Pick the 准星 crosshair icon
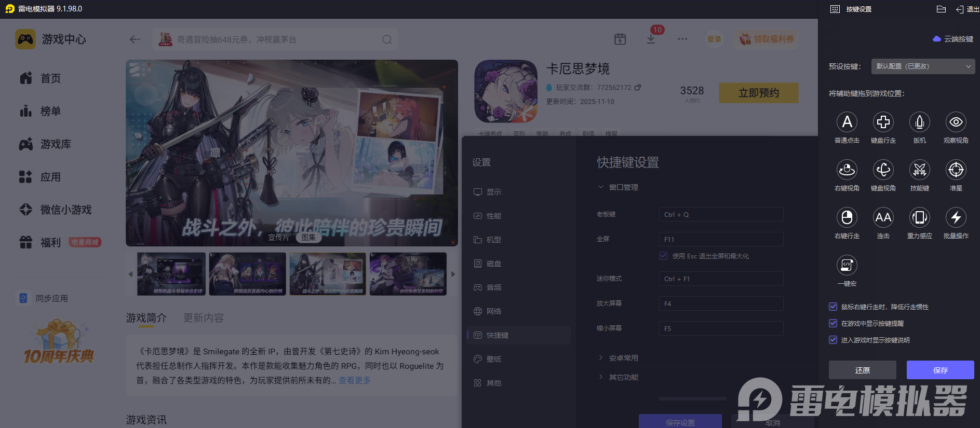 coord(956,170)
